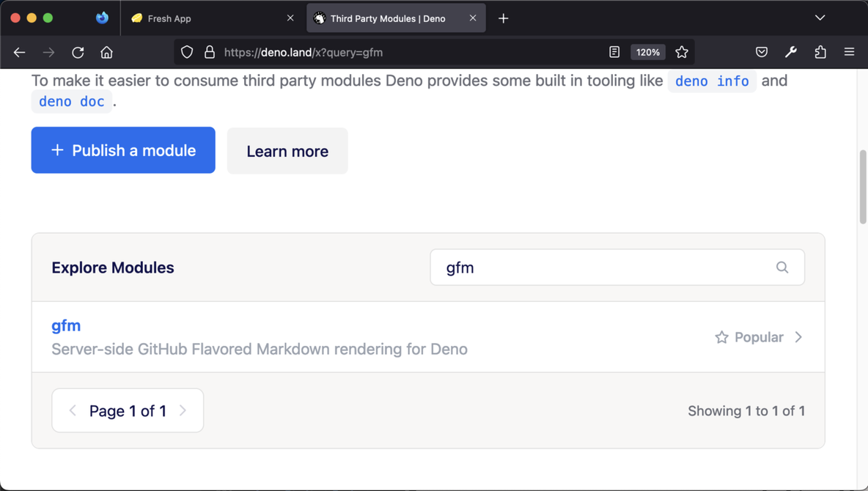
Task: Open gfm row chevron arrow
Action: pos(798,337)
